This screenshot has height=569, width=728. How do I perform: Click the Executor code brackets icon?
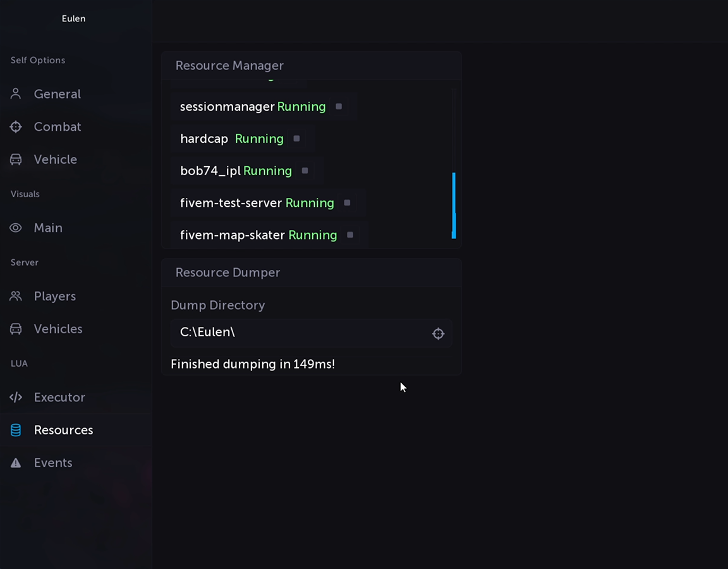16,398
